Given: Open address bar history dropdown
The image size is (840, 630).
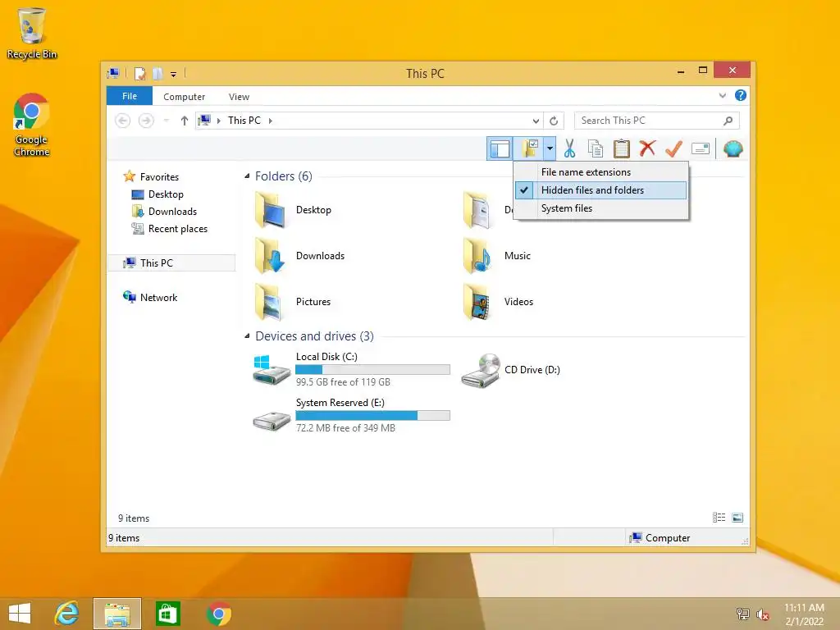Looking at the screenshot, I should click(x=536, y=121).
